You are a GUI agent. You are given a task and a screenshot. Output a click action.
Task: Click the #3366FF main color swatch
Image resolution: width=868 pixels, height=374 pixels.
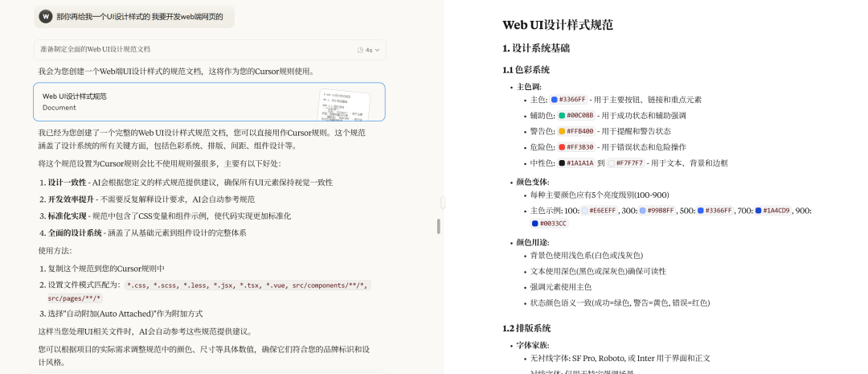(x=554, y=100)
